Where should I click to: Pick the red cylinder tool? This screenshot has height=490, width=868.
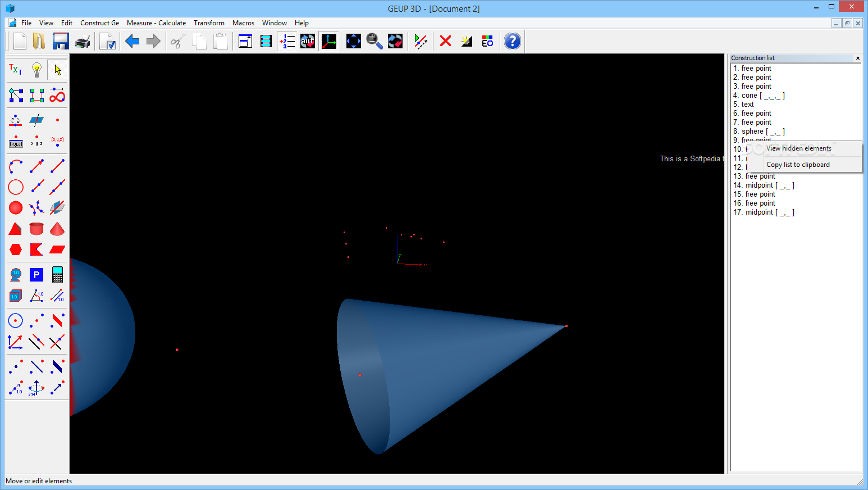click(36, 229)
